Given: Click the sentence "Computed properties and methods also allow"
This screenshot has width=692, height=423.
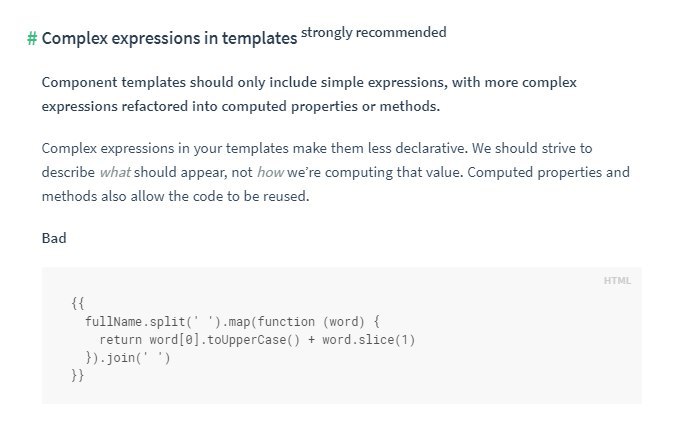Looking at the screenshot, I should click(500, 172).
